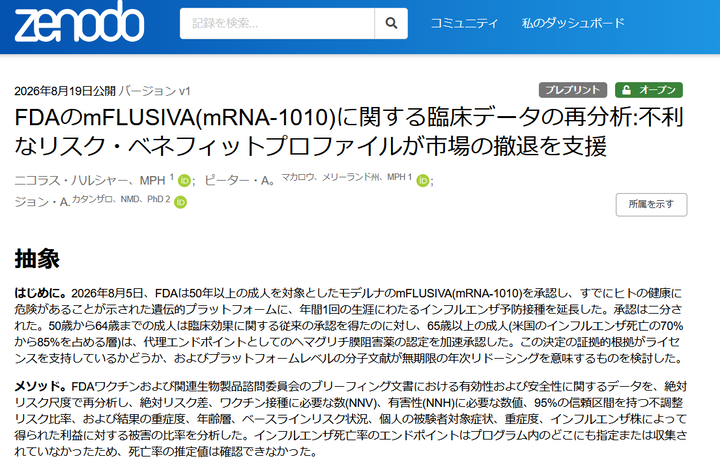
Task: Open the コミュニティ menu item
Action: tap(464, 23)
